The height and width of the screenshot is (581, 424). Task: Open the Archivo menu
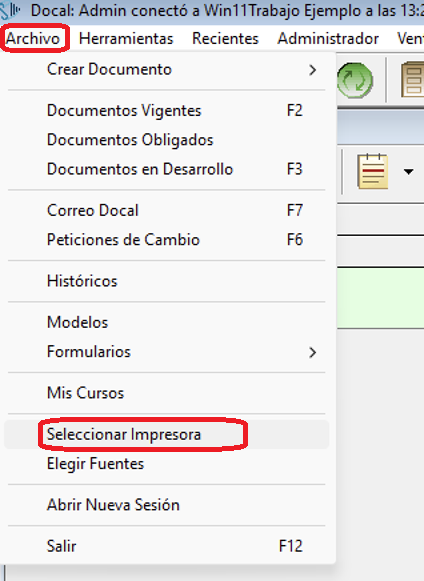click(33, 39)
